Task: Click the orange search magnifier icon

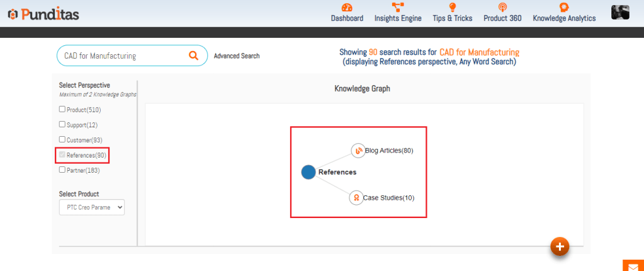Action: (x=193, y=55)
